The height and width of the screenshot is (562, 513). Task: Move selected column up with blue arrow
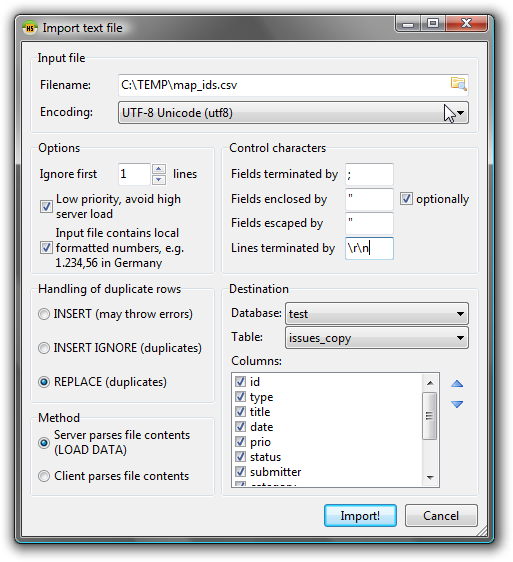tap(457, 384)
